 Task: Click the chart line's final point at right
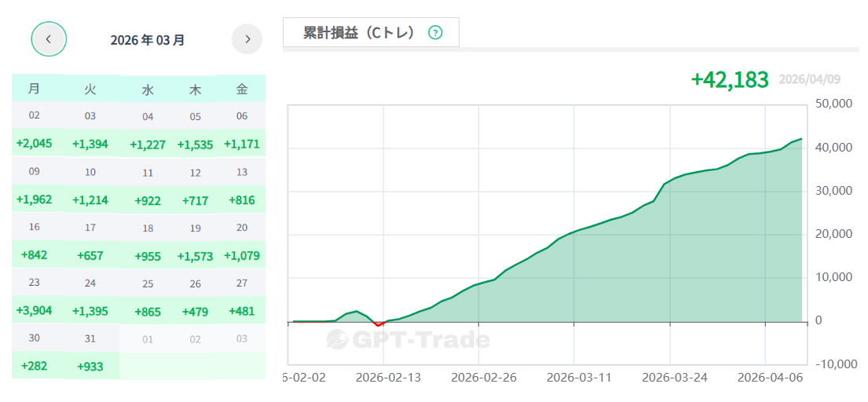click(801, 139)
